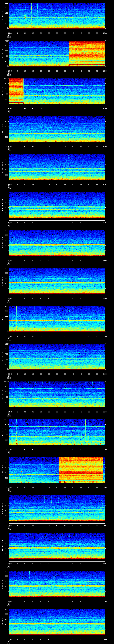
Task: Select the spectrogram panel starting at 21:30:00
Action: point(57,621)
